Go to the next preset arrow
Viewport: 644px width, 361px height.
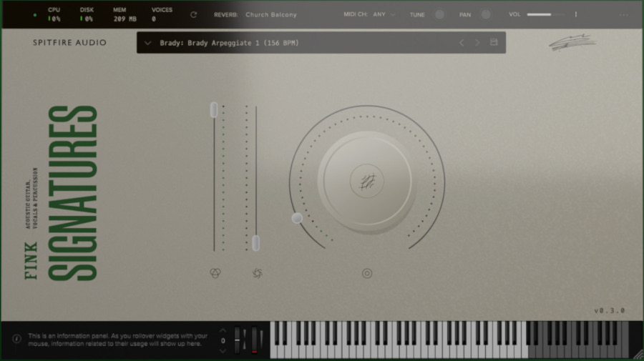[477, 43]
